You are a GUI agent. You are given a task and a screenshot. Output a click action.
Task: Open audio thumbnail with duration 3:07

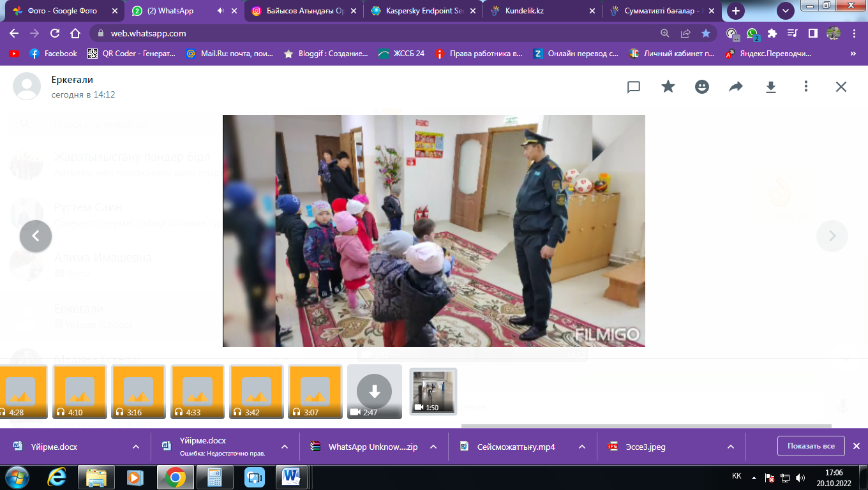pos(315,392)
